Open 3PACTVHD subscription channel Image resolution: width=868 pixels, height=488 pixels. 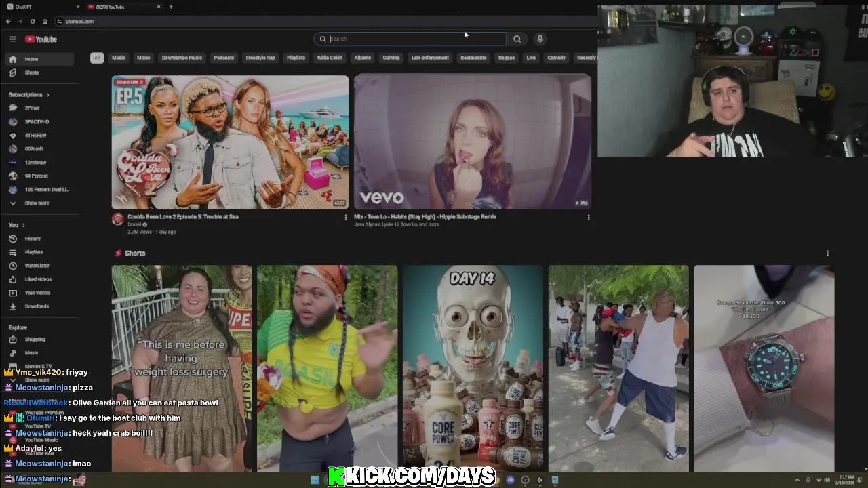click(x=41, y=121)
